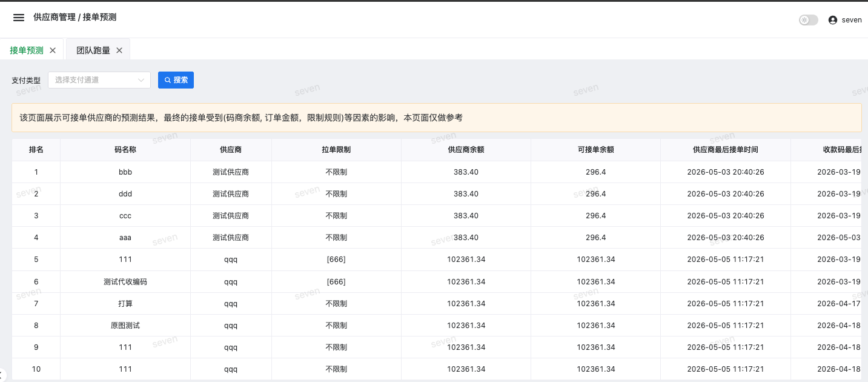Image resolution: width=868 pixels, height=382 pixels.
Task: Select the 原图测试 code name cell
Action: point(125,326)
